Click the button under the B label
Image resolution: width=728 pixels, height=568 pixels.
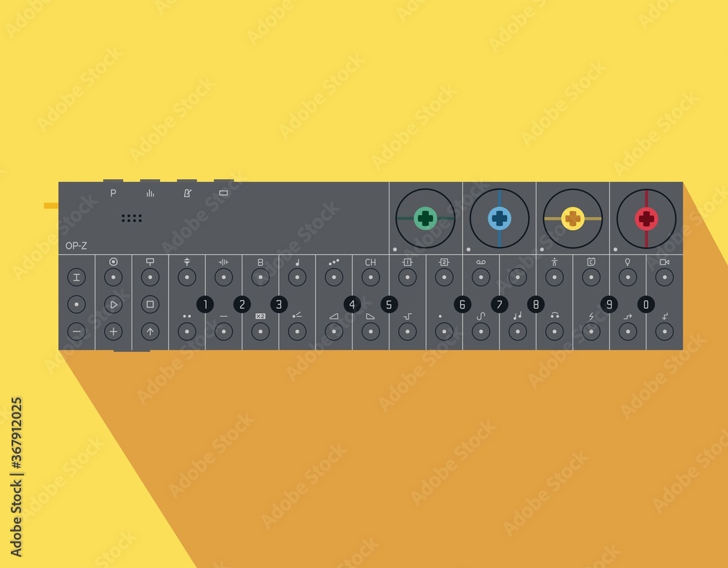pos(261,277)
